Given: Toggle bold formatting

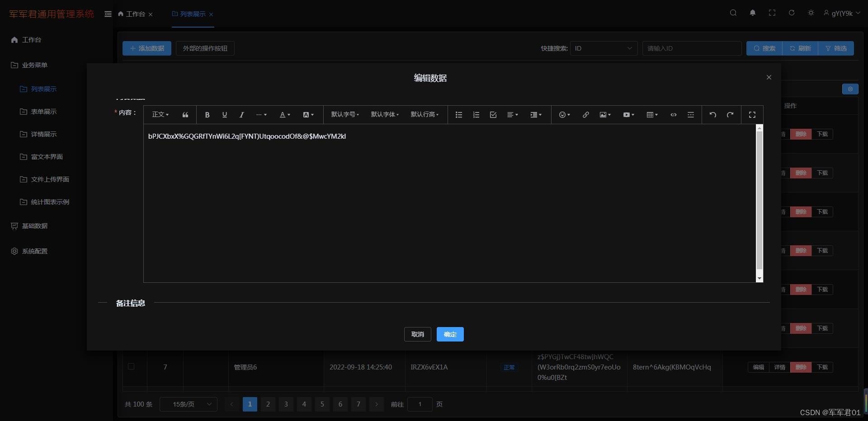Looking at the screenshot, I should coord(207,115).
